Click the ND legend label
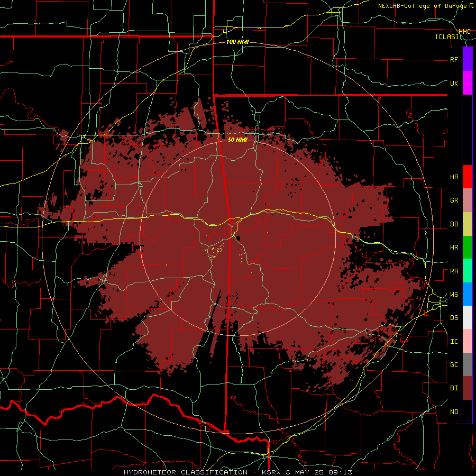Image resolution: width=476 pixels, height=476 pixels. click(x=454, y=412)
